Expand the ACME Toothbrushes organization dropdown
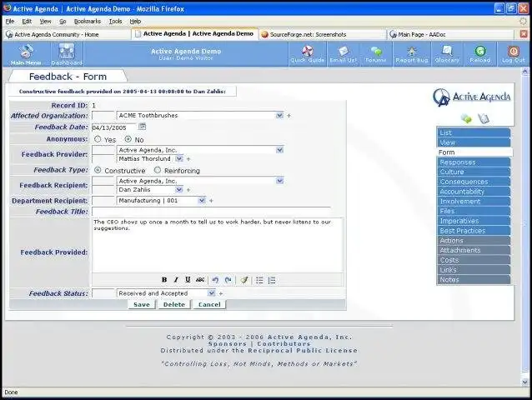The width and height of the screenshot is (532, 400). [x=279, y=115]
